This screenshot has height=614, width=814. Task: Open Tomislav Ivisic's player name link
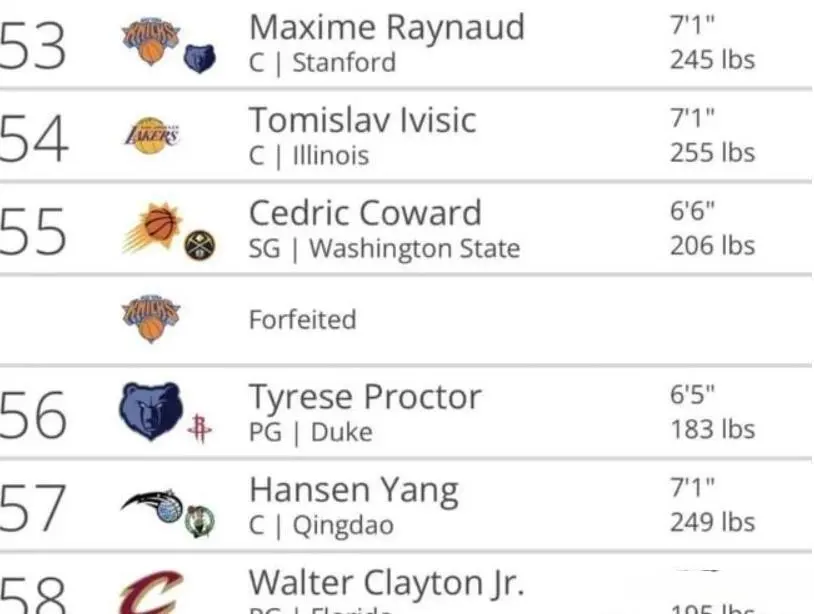tap(362, 120)
